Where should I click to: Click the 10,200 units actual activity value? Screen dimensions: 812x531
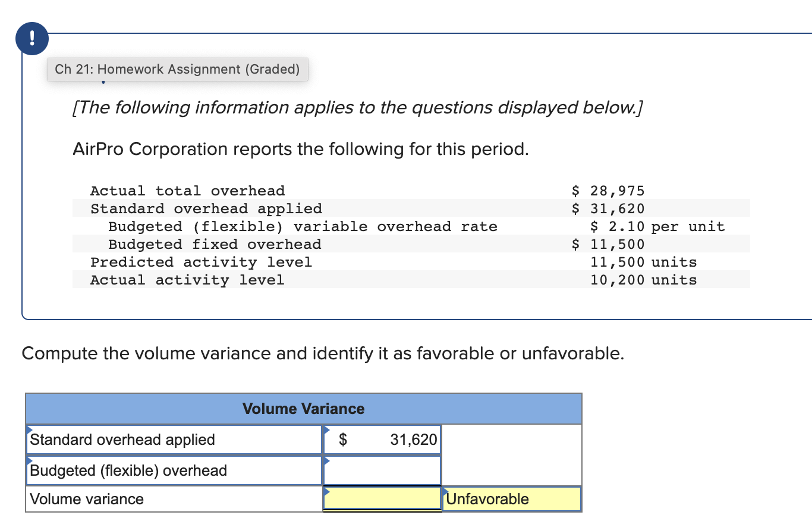pos(643,280)
